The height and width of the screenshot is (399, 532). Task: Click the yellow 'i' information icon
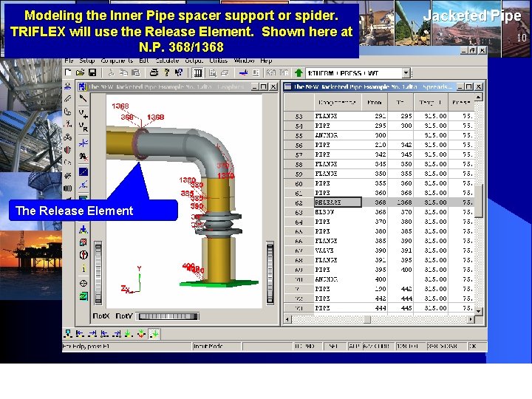pos(83,269)
